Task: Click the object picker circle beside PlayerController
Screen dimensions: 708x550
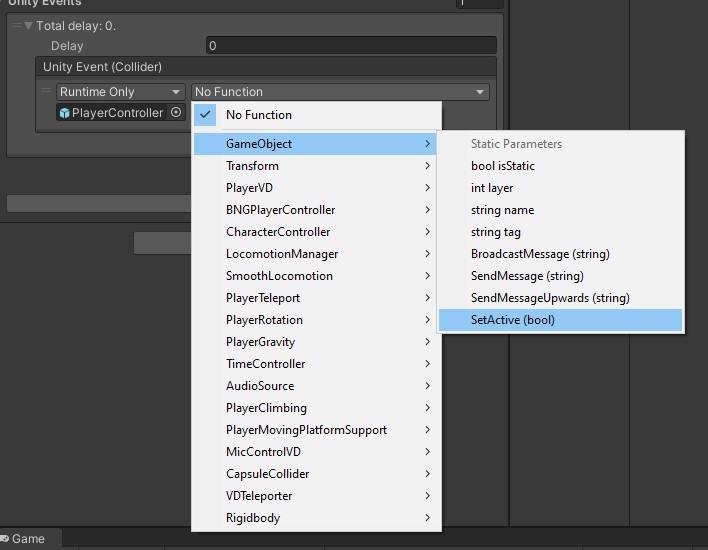Action: pos(176,112)
